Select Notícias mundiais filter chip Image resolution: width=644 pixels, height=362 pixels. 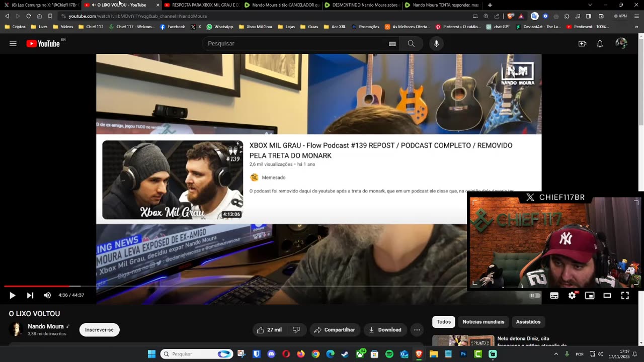click(x=484, y=322)
